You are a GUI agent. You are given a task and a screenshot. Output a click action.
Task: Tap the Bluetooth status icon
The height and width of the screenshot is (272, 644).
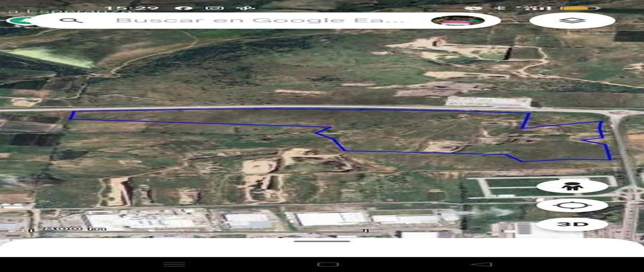(501, 8)
